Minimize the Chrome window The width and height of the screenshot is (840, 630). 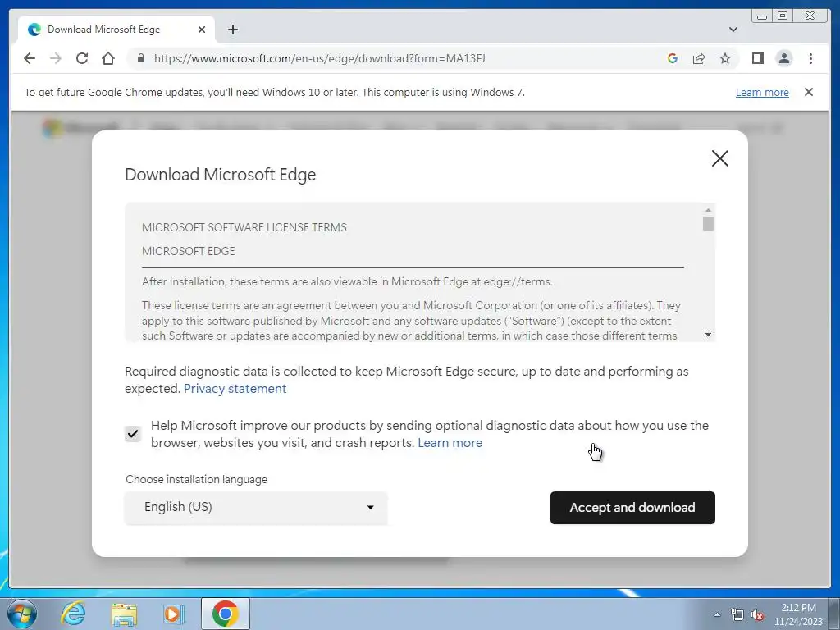coord(761,16)
